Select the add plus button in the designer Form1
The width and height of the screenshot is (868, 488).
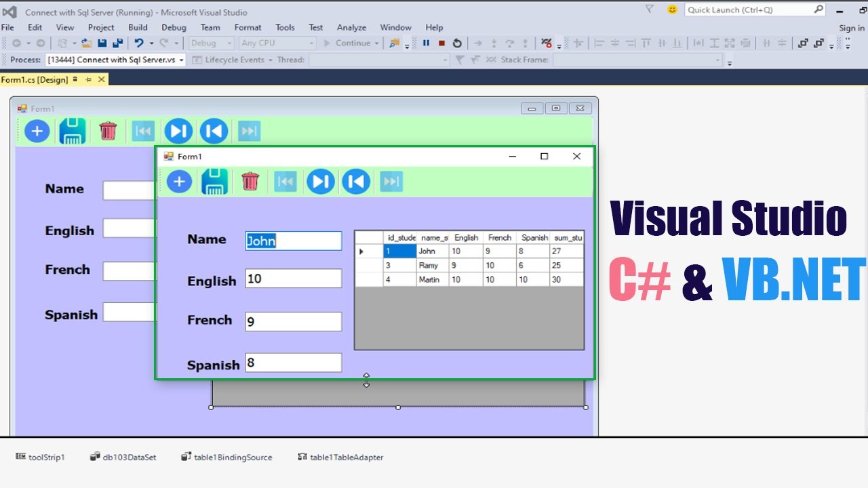pyautogui.click(x=37, y=131)
